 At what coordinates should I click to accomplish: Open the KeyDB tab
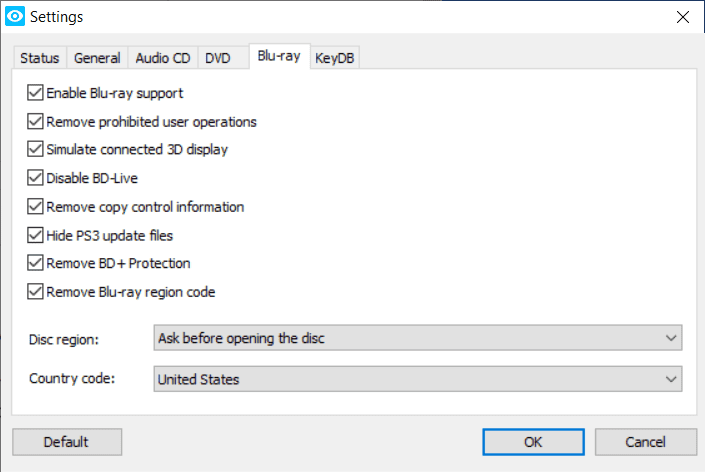pyautogui.click(x=335, y=58)
